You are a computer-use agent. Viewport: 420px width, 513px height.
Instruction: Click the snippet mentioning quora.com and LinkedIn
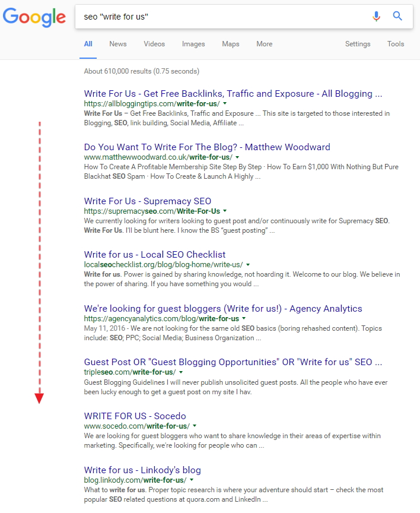(234, 495)
